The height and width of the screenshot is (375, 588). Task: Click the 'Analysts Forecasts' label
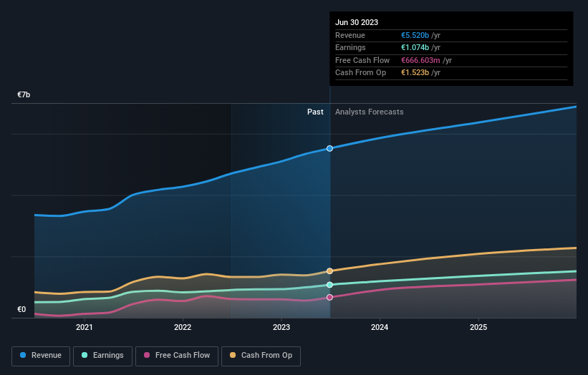coord(370,112)
